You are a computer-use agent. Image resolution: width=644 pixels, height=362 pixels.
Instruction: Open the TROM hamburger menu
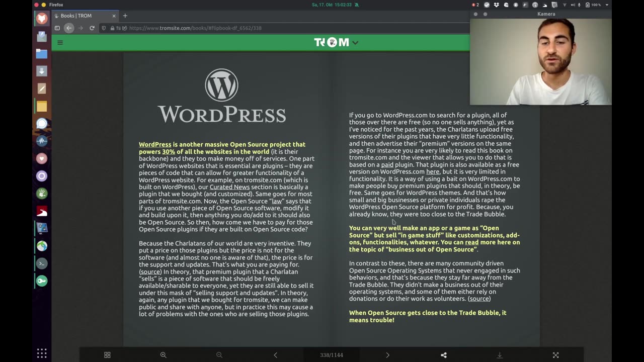[60, 42]
